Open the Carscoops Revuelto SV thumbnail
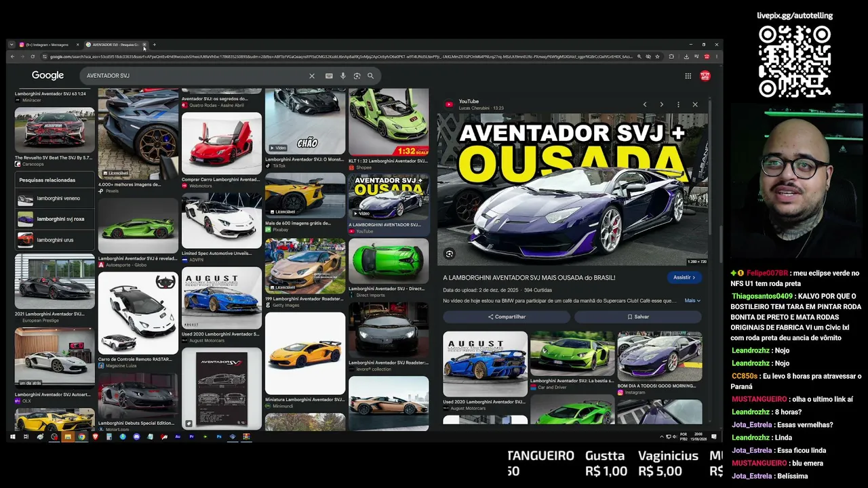Screen dimensions: 868x488 click(54, 130)
